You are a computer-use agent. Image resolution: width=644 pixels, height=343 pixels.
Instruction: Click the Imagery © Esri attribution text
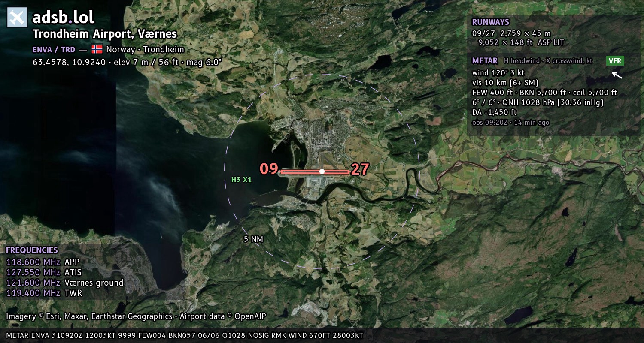point(136,316)
